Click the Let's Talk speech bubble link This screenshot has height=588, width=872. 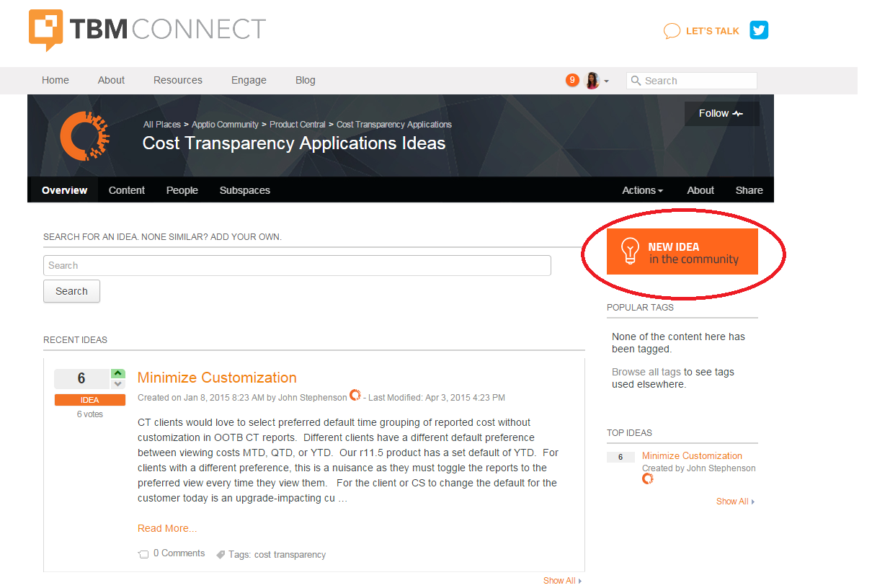701,31
